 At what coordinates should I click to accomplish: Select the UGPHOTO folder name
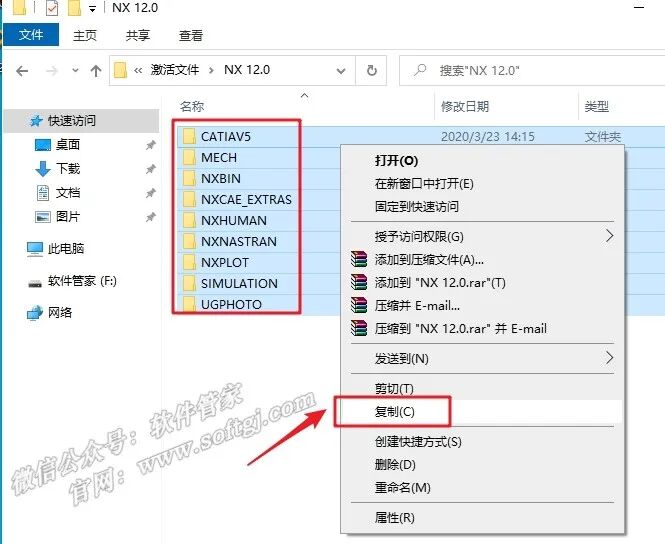point(231,304)
